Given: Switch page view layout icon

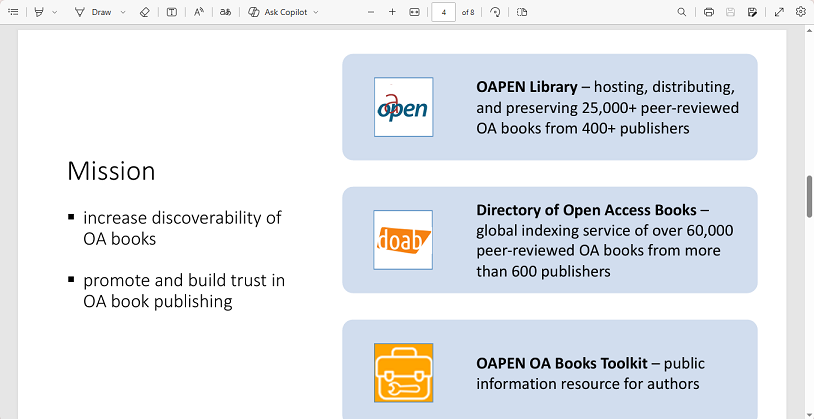Looking at the screenshot, I should [522, 12].
